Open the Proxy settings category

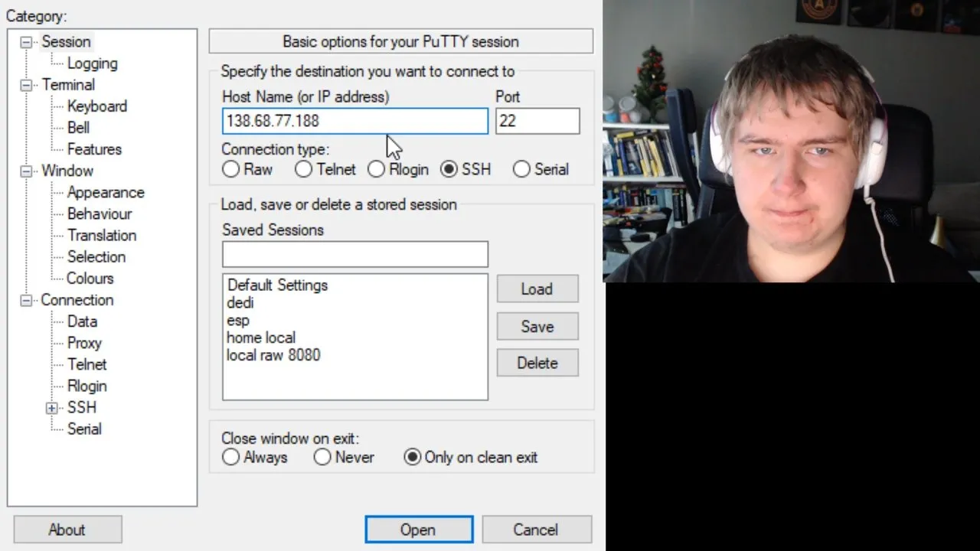[x=84, y=343]
